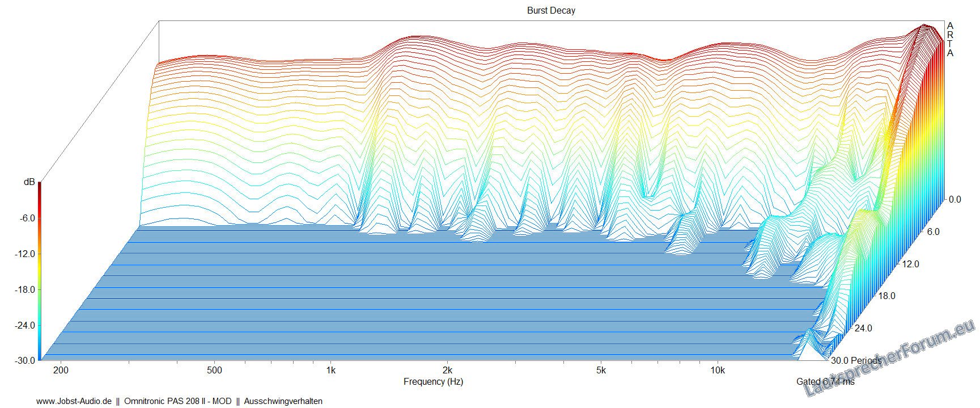Image resolution: width=980 pixels, height=408 pixels.
Task: Select the -18.0 dB tick label
Action: pos(24,290)
